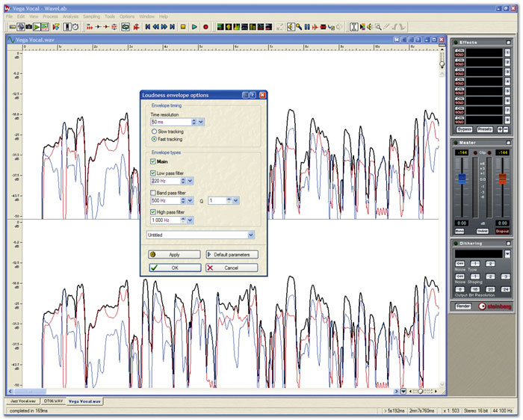Click the yellow-handled magnifier find icon
The height and width of the screenshot is (420, 523).
coord(299,27)
